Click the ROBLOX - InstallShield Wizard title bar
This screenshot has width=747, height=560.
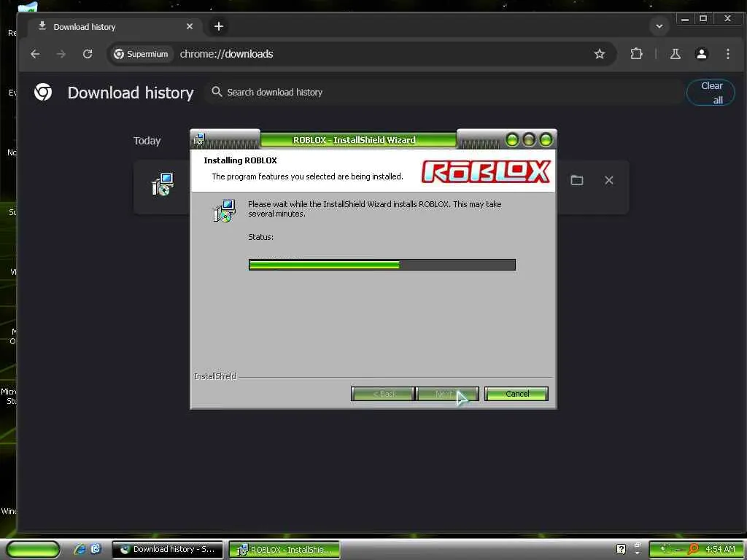[355, 140]
